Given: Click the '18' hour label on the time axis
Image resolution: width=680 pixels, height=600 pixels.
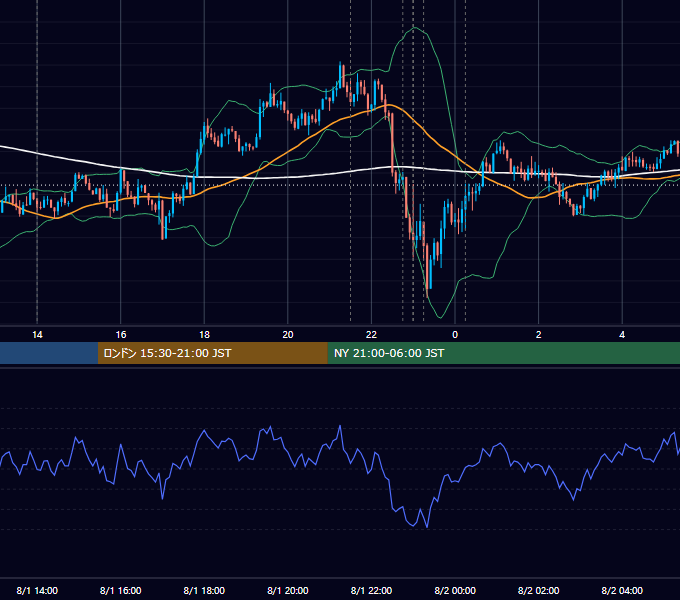Looking at the screenshot, I should (204, 335).
